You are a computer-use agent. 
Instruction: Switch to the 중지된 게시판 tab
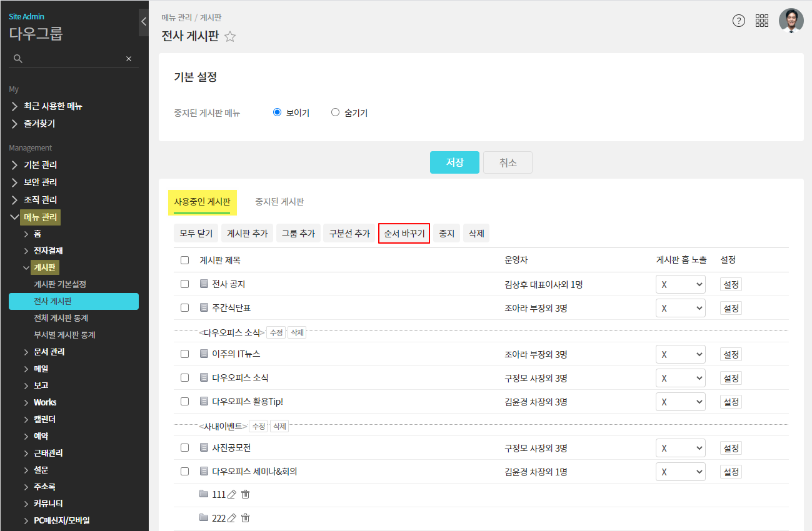(279, 202)
